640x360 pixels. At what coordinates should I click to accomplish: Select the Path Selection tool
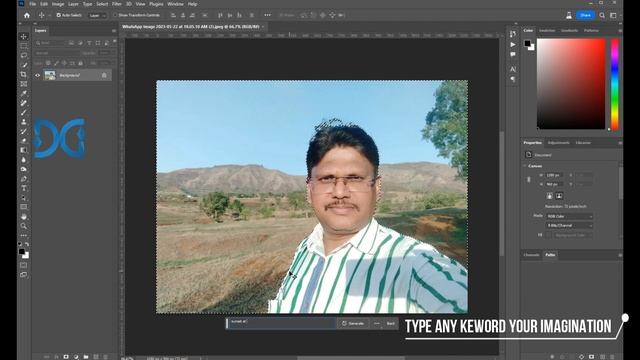pyautogui.click(x=24, y=198)
